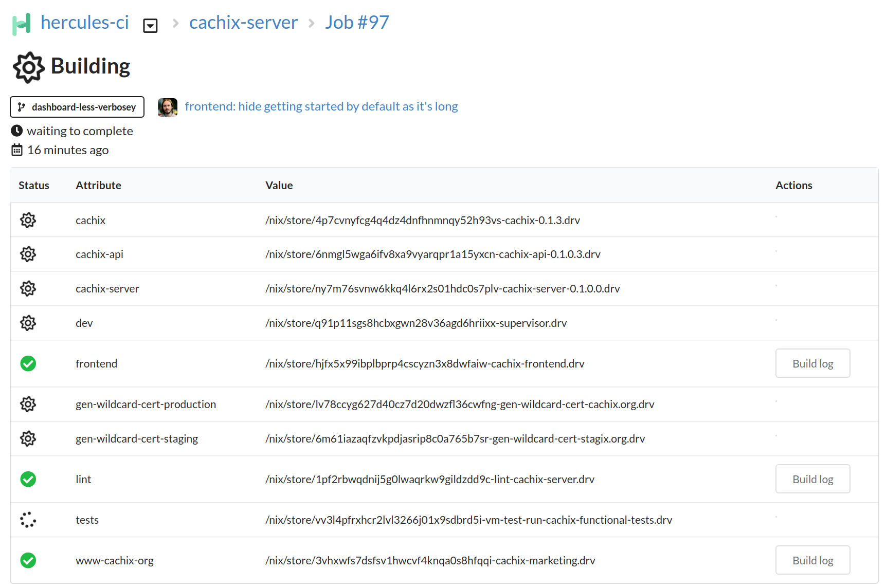The image size is (886, 588).
Task: Select the cachix-api attribute name
Action: tap(99, 254)
